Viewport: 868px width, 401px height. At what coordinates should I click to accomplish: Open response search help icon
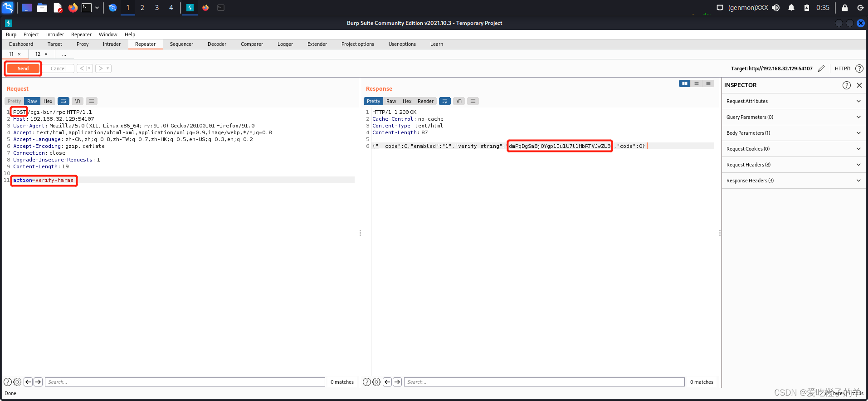coord(367,382)
